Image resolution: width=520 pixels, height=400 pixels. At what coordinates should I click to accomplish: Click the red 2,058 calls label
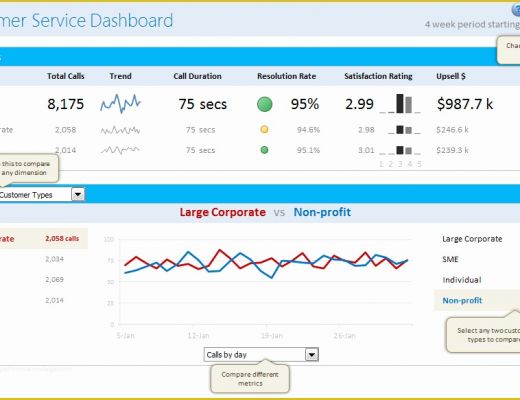[62, 239]
